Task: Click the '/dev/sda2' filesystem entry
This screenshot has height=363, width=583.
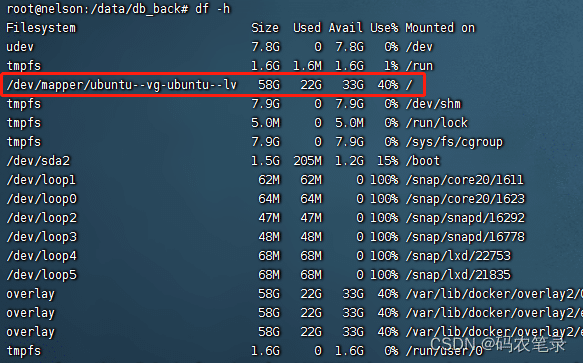Action: point(38,161)
